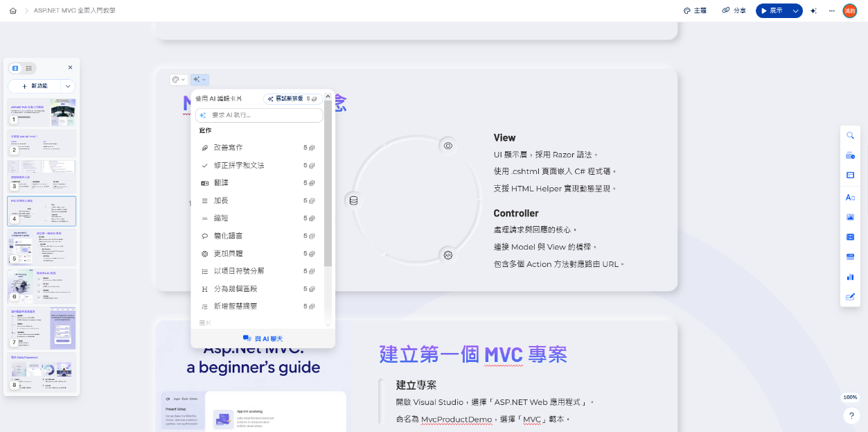Open card templates icon in right toolbar
This screenshot has height=432, width=868.
850,155
